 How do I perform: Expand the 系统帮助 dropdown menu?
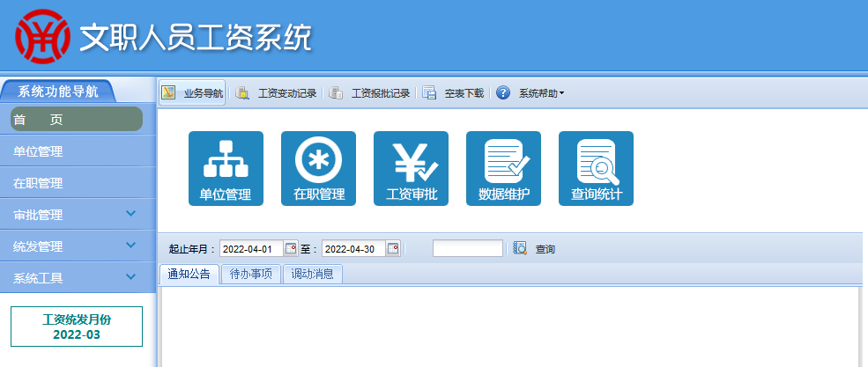(x=531, y=93)
